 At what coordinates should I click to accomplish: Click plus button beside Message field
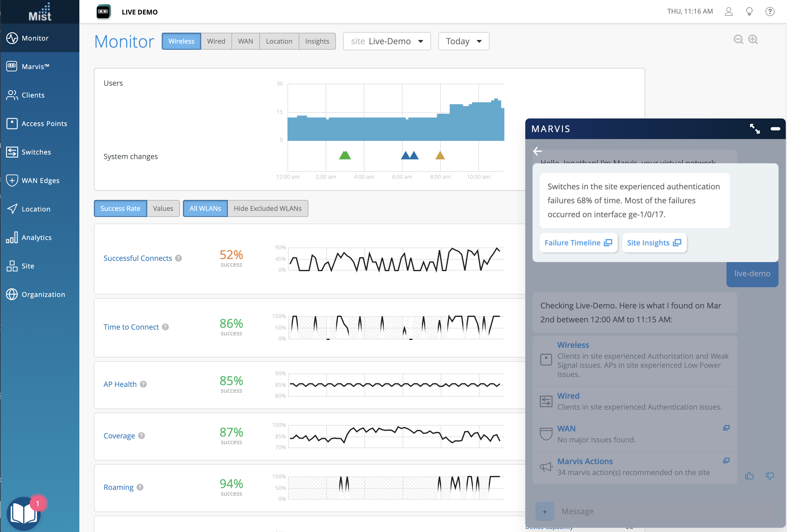point(545,511)
